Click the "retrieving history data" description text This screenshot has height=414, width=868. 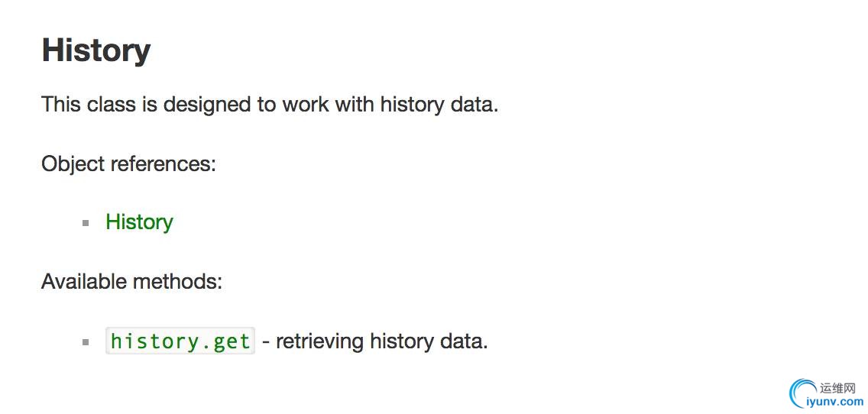click(381, 341)
